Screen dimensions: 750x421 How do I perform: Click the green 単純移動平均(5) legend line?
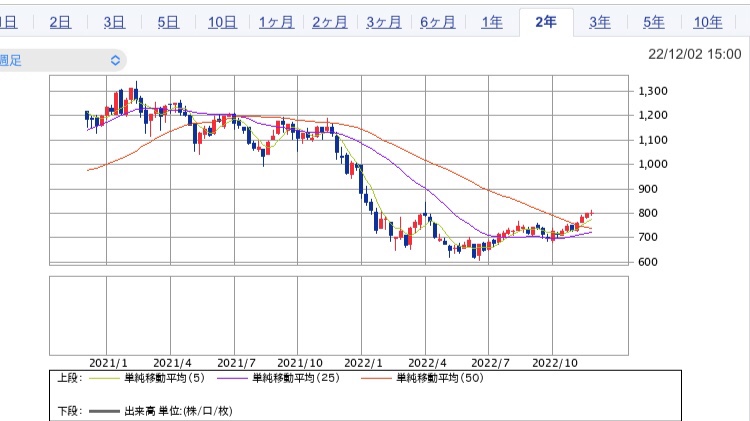click(x=104, y=379)
